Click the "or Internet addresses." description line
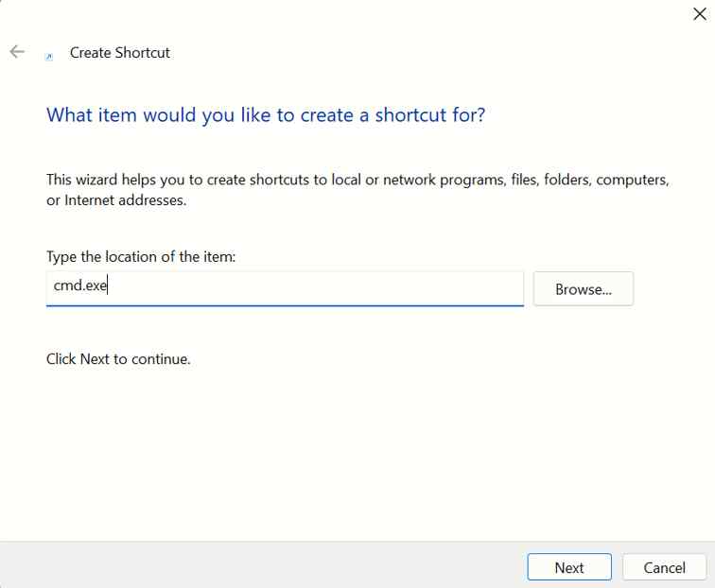Viewport: 715px width, 588px height. [116, 200]
